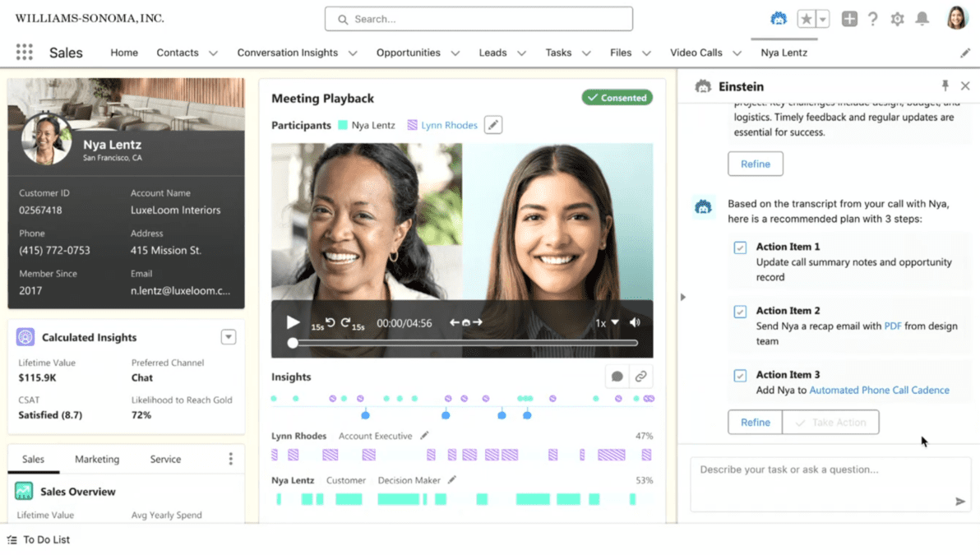The image size is (980, 555).
Task: Open the Nya Lentz navigation tab
Action: click(784, 53)
